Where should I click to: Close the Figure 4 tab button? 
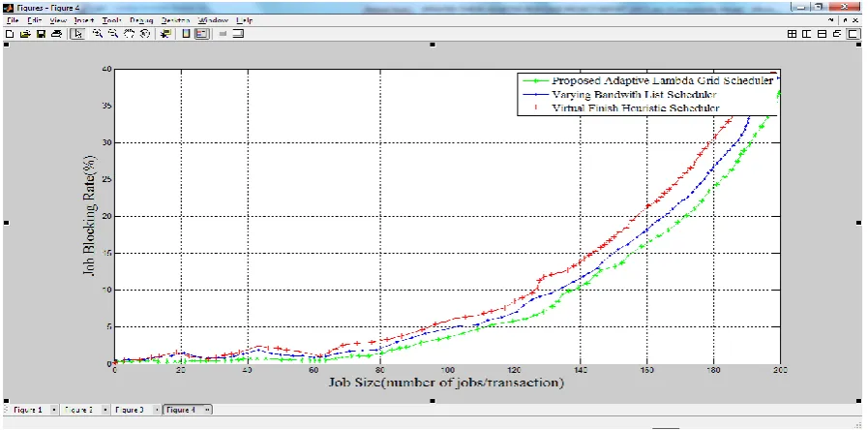207,410
